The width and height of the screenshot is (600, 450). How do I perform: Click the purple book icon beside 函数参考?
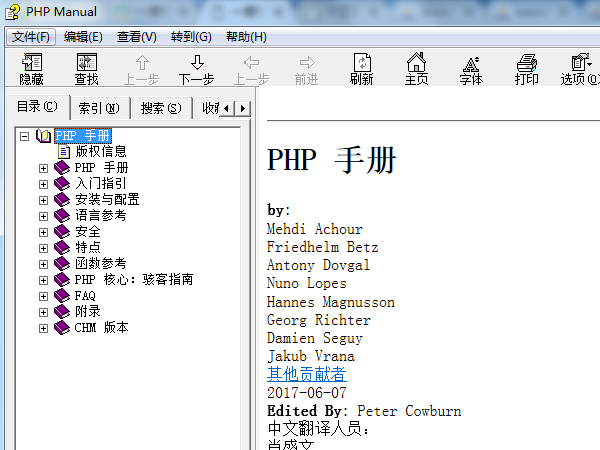62,264
